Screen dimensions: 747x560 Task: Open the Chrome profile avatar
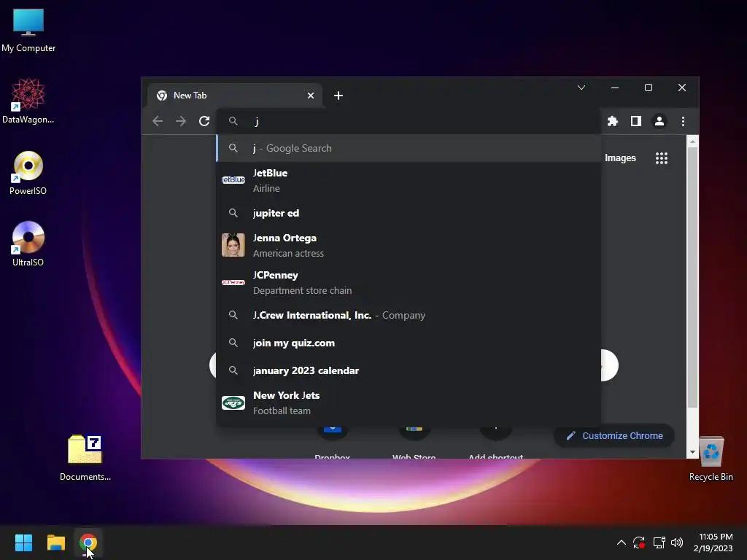(x=659, y=121)
